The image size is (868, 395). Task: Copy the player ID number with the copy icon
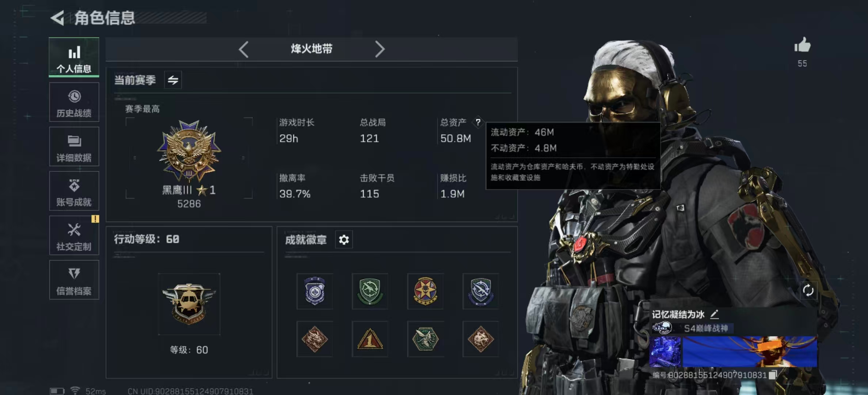pos(773,375)
